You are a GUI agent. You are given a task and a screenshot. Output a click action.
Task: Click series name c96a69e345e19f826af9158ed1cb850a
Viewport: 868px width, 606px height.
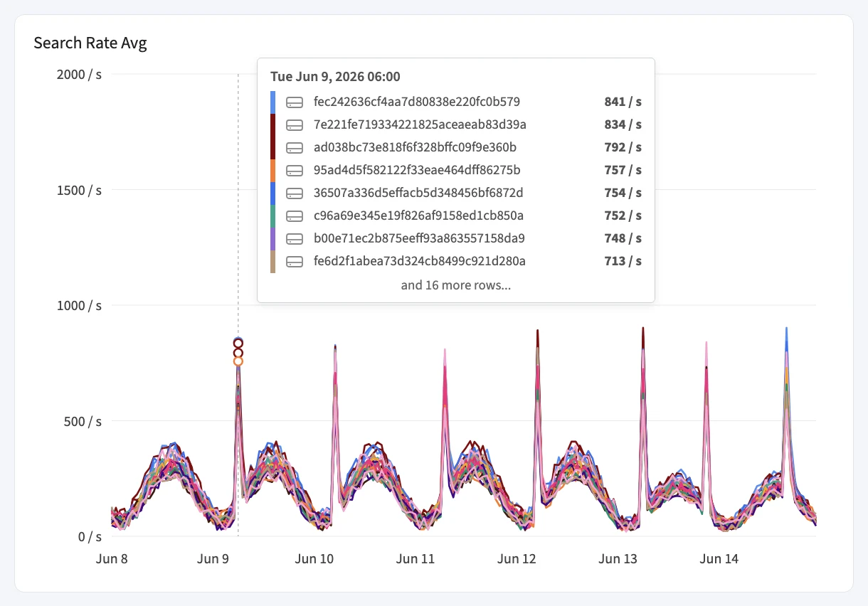click(418, 216)
